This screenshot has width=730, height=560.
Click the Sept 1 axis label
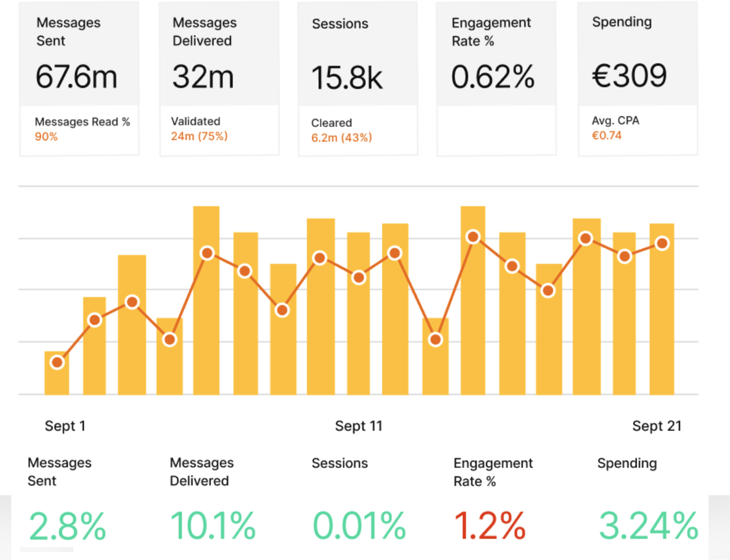tap(65, 426)
